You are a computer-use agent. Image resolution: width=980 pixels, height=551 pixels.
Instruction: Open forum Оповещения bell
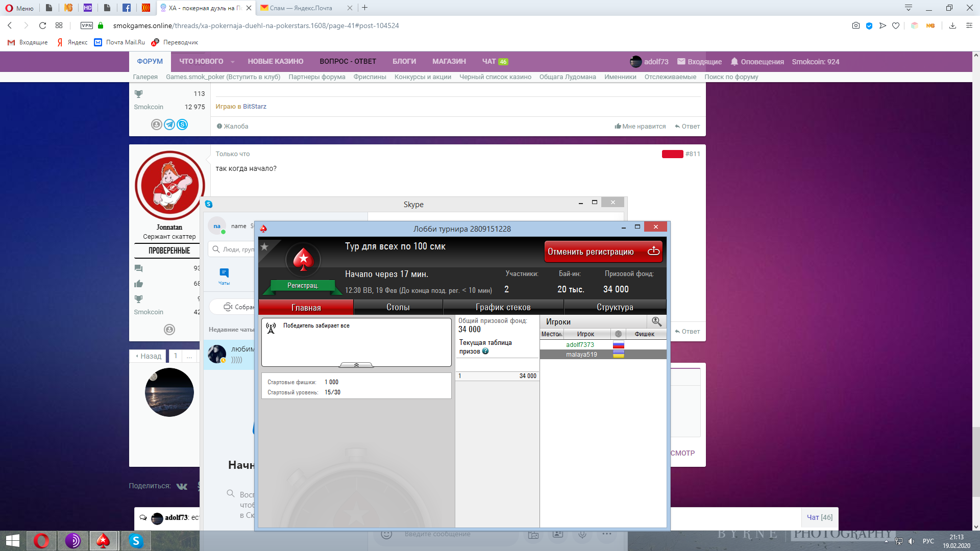pos(757,62)
